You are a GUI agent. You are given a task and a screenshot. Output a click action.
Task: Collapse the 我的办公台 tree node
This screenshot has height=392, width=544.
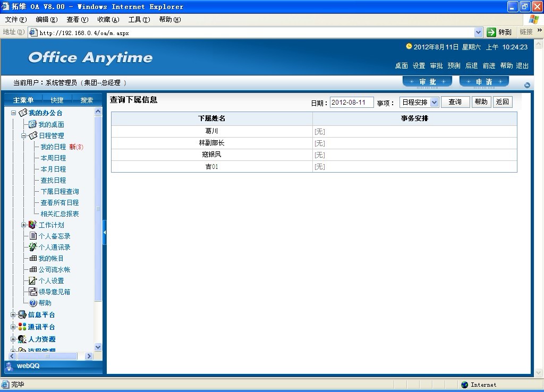pos(14,113)
